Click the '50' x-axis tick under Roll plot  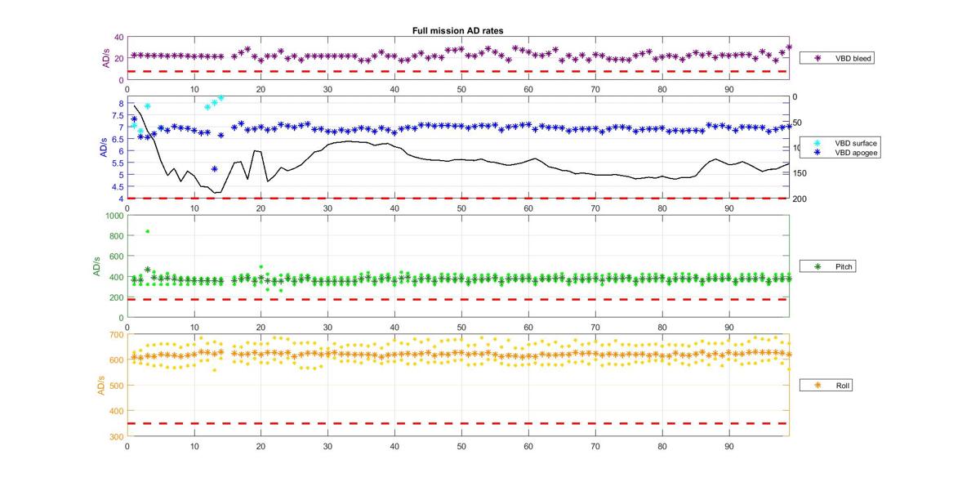[x=461, y=447]
